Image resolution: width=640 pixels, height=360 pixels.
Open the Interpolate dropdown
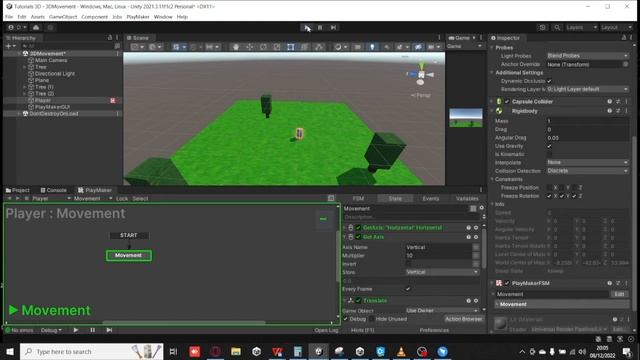point(587,162)
